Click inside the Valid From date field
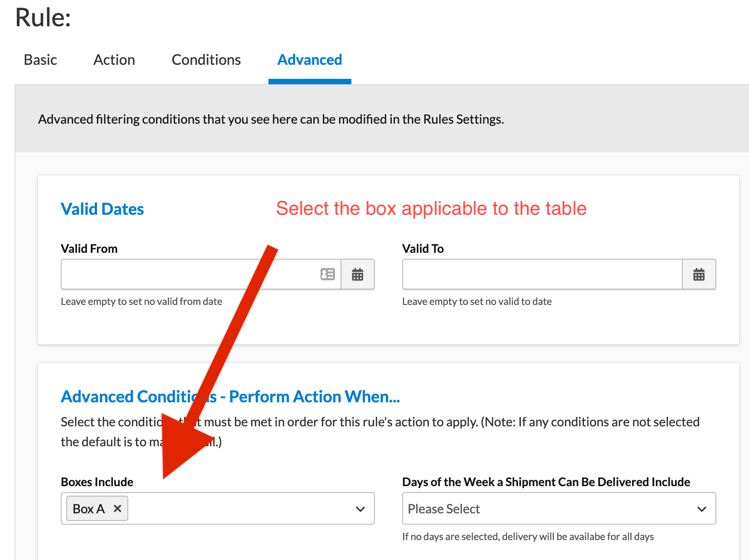Viewport: 749px width, 560px height. [x=181, y=274]
